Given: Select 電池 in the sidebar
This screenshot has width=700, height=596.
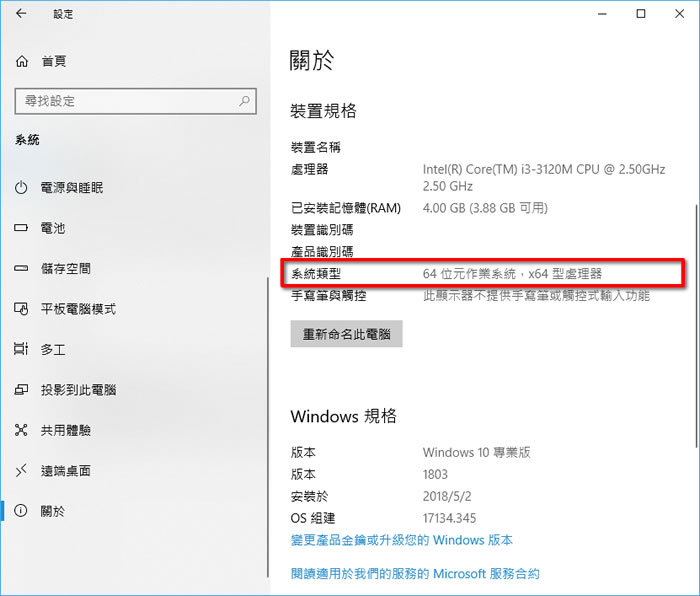Looking at the screenshot, I should coord(53,228).
